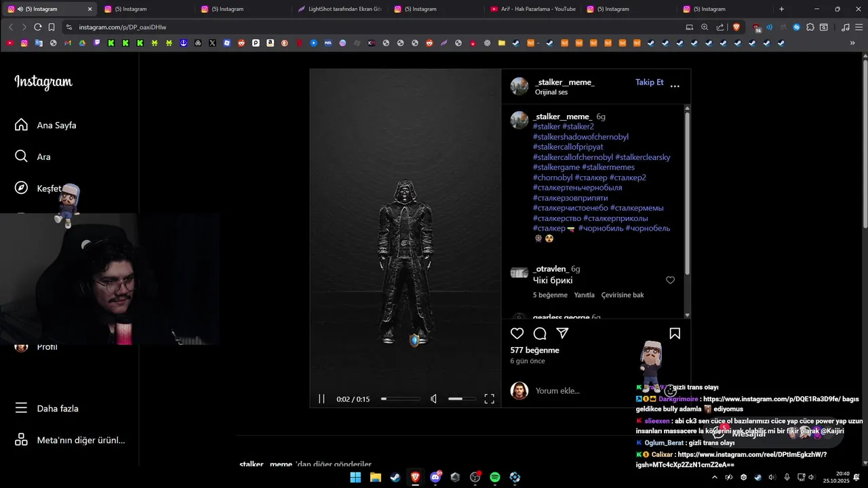Expand bookmarks bar overflow chevron

tap(852, 43)
